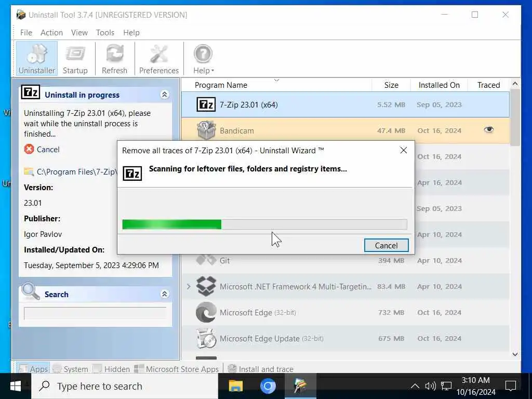Open the Tools menu
This screenshot has height=399, width=532.
[x=105, y=33]
